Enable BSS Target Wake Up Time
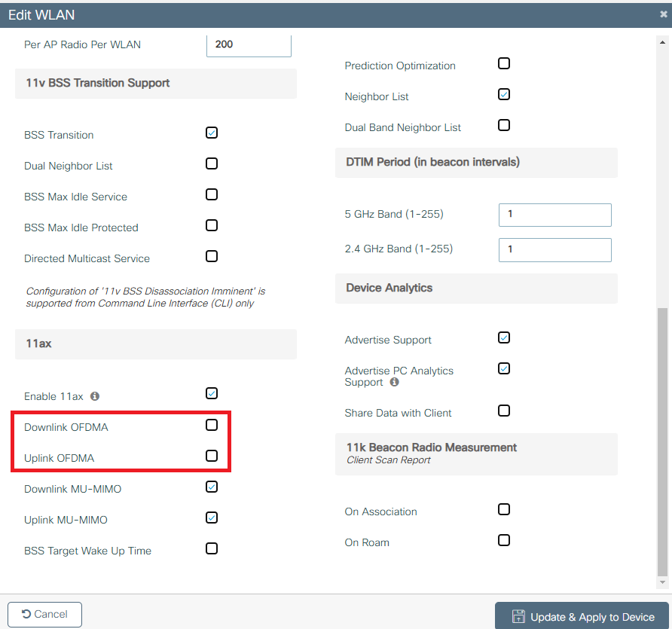The width and height of the screenshot is (672, 629). (212, 548)
